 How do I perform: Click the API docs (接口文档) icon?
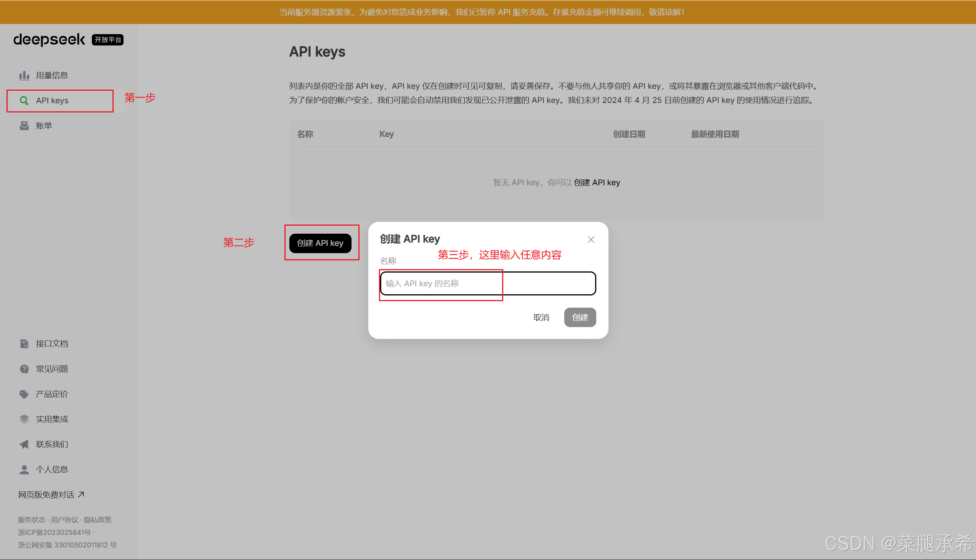(24, 344)
